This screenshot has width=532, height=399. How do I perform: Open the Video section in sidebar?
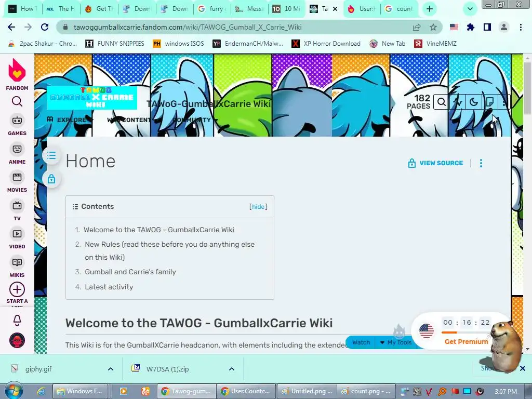17,239
